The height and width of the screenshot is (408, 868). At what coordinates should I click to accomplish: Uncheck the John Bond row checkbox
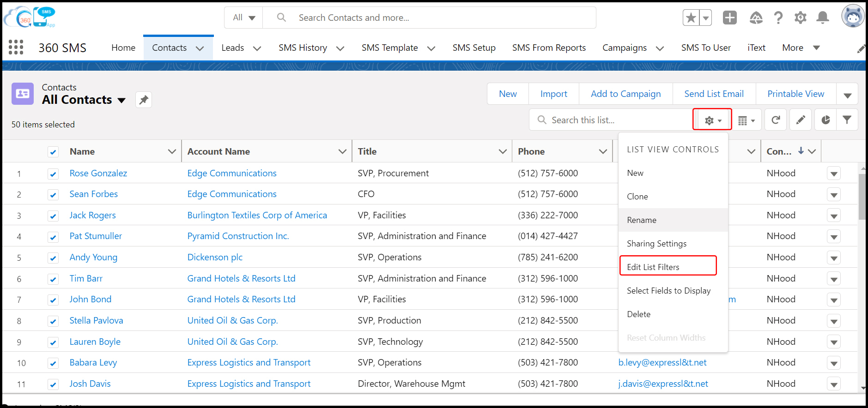click(53, 300)
